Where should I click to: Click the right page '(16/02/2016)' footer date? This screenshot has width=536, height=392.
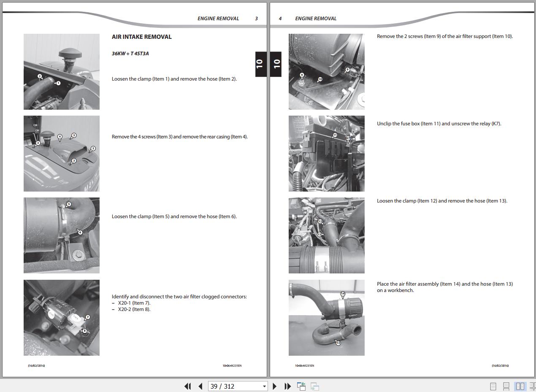coord(500,366)
